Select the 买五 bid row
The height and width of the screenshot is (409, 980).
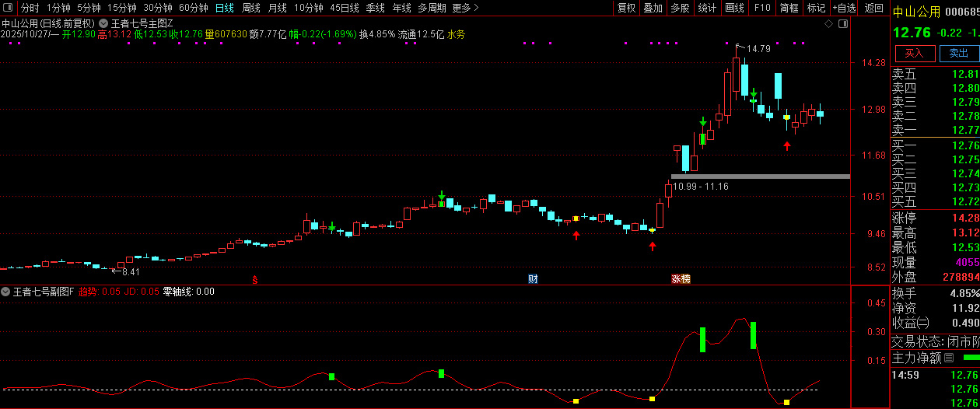click(935, 201)
